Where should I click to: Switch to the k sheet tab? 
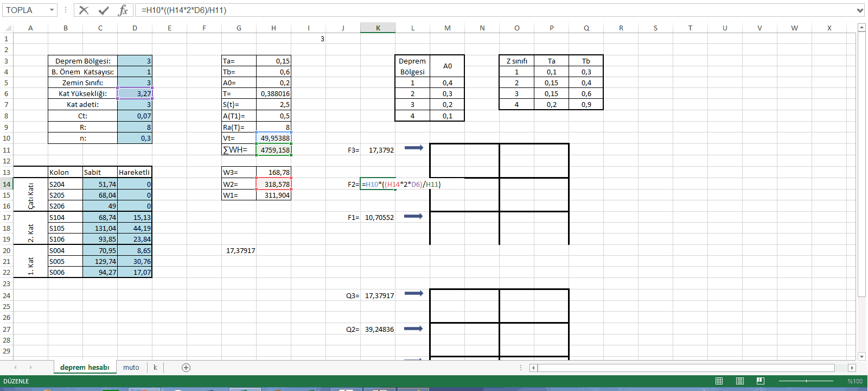[155, 368]
